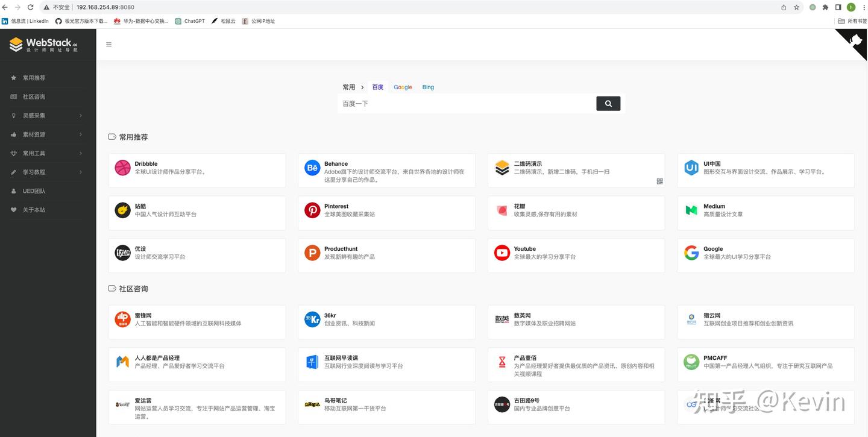
Task: Open the browser extensions puzzle icon
Action: [x=825, y=7]
